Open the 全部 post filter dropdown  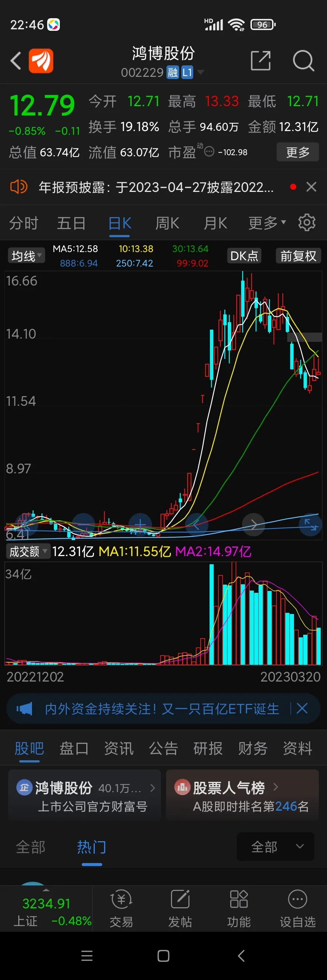(276, 846)
